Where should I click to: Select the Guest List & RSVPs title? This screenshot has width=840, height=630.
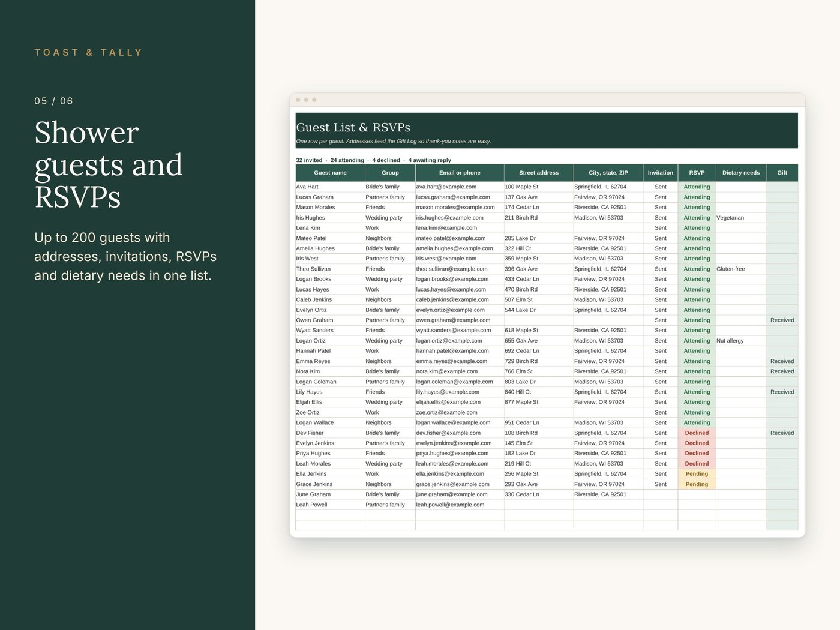tap(353, 127)
